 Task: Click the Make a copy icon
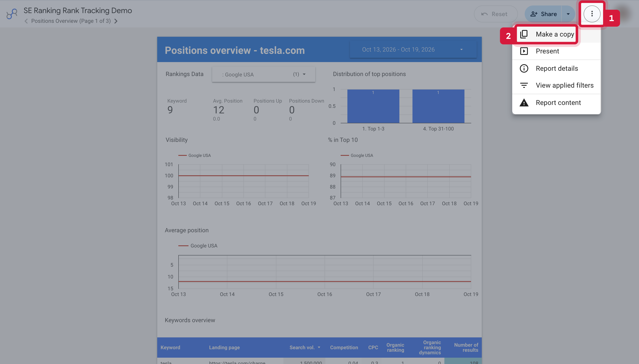click(524, 34)
